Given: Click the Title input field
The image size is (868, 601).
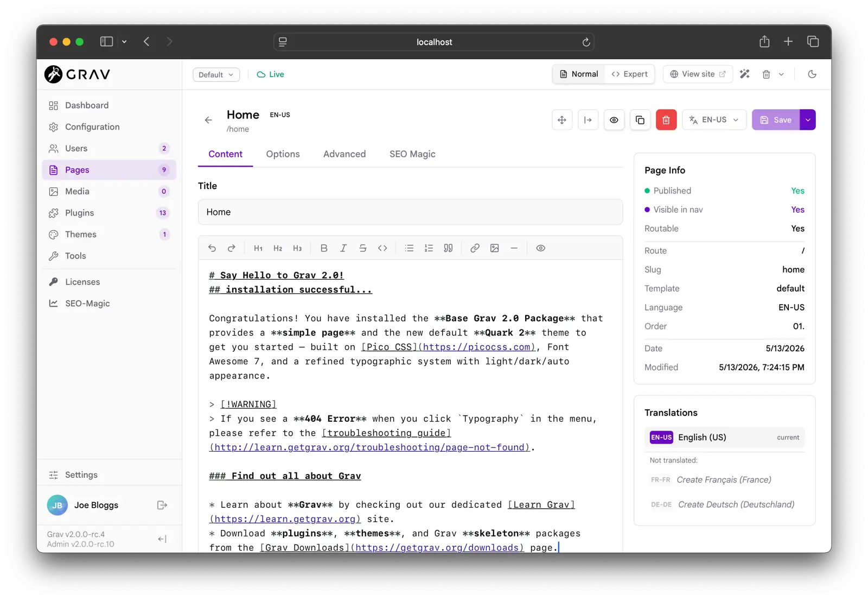Looking at the screenshot, I should point(410,212).
